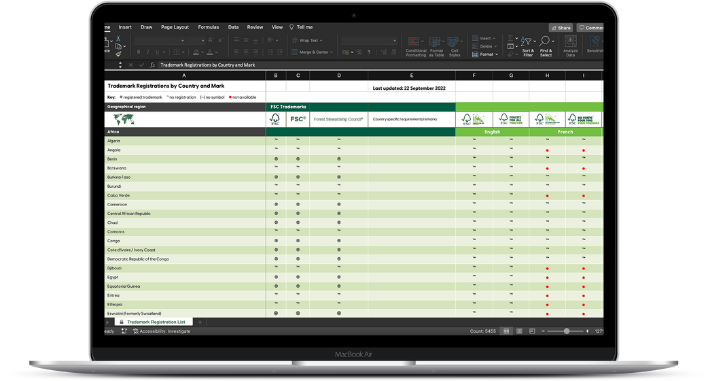
Task: Click the formula bar text
Action: [208, 65]
